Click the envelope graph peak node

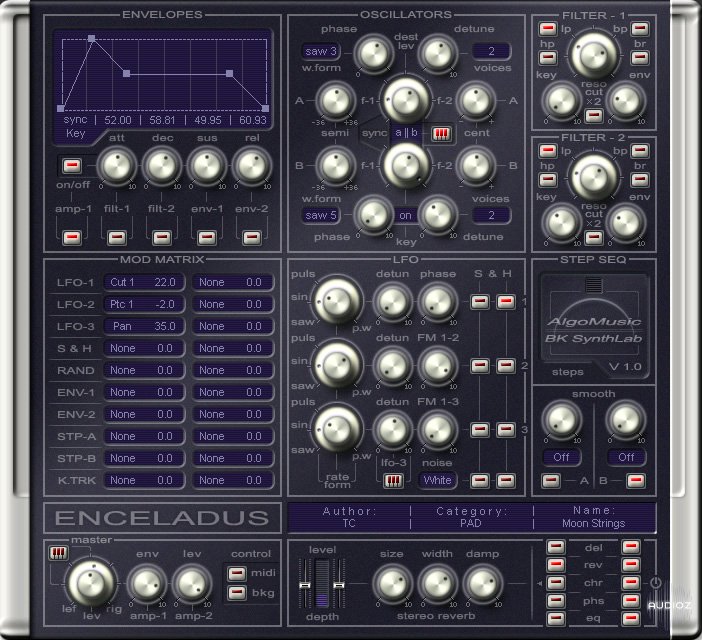point(91,38)
